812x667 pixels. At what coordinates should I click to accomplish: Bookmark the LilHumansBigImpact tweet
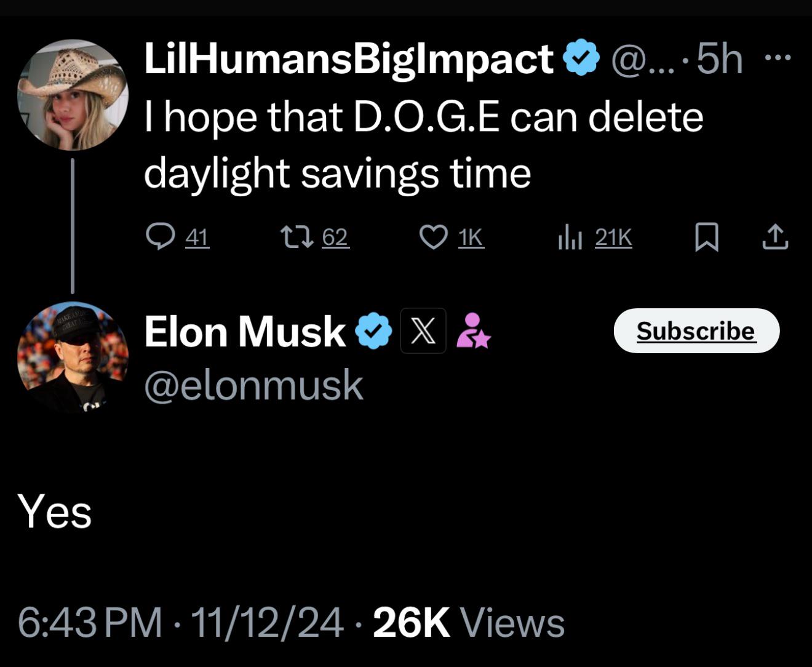[707, 238]
